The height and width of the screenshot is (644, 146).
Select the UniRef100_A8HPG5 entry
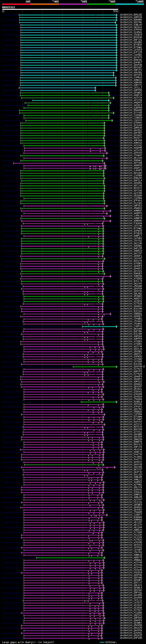tap(131, 165)
